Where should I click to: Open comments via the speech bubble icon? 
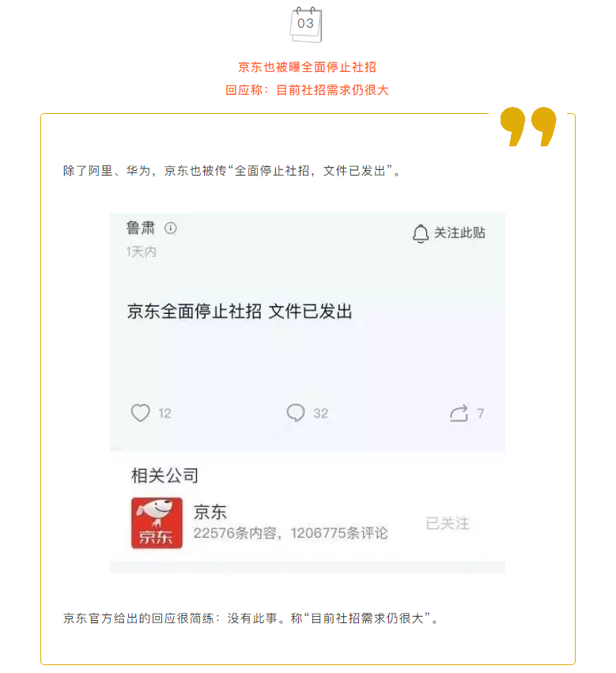296,413
